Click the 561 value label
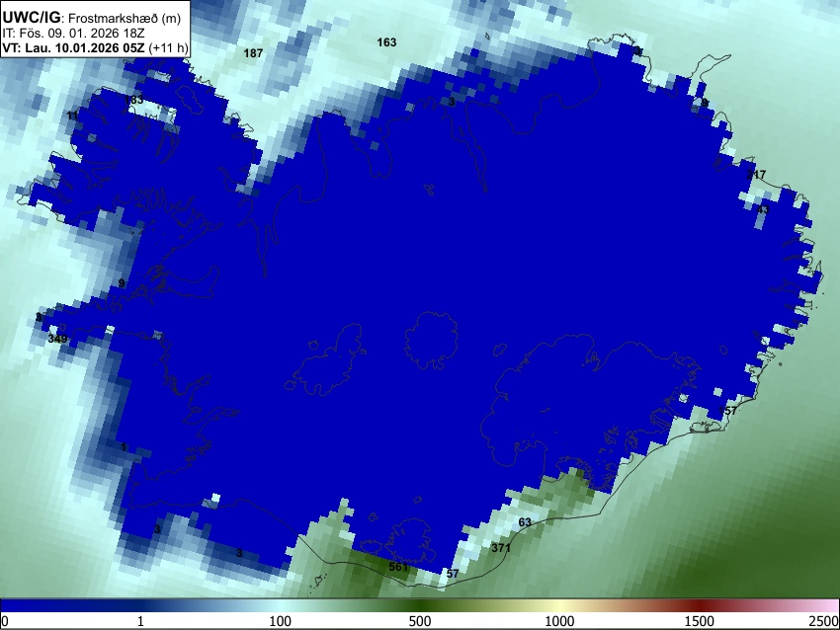Screen dimensions: 840x630 point(398,566)
